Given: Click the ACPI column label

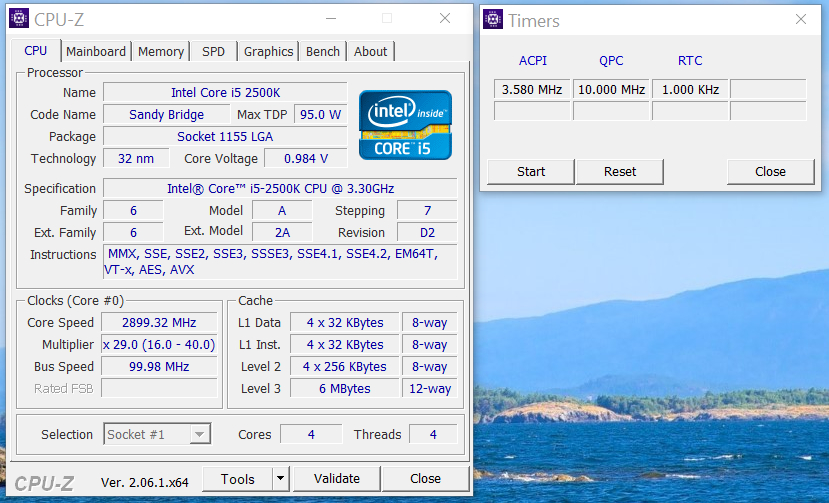Looking at the screenshot, I should pyautogui.click(x=532, y=61).
